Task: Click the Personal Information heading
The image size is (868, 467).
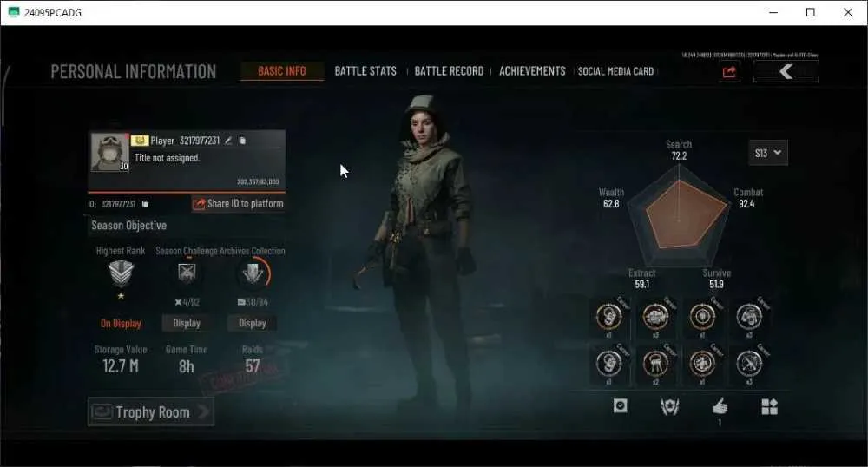Action: pyautogui.click(x=134, y=71)
